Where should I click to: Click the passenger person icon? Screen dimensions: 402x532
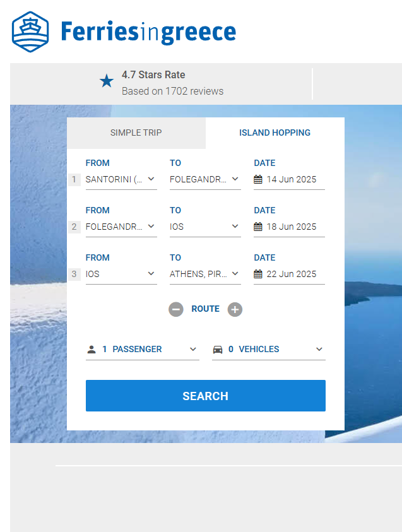[92, 350]
